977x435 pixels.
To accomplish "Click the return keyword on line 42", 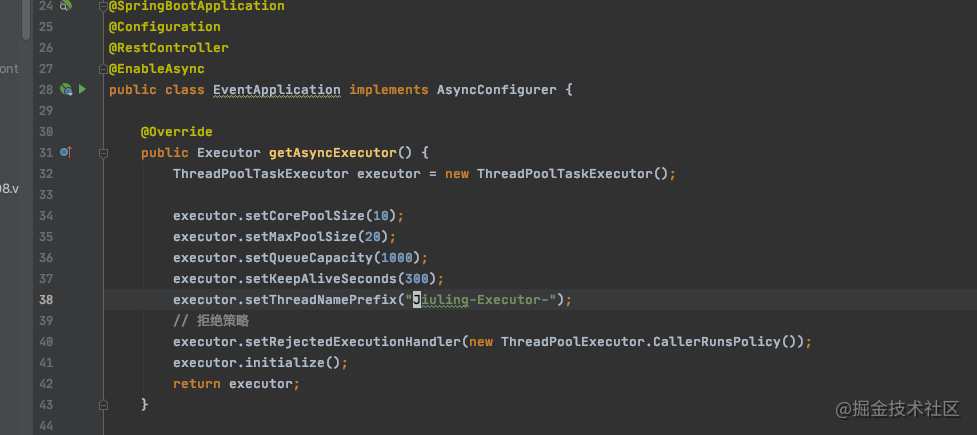I will click(x=197, y=384).
